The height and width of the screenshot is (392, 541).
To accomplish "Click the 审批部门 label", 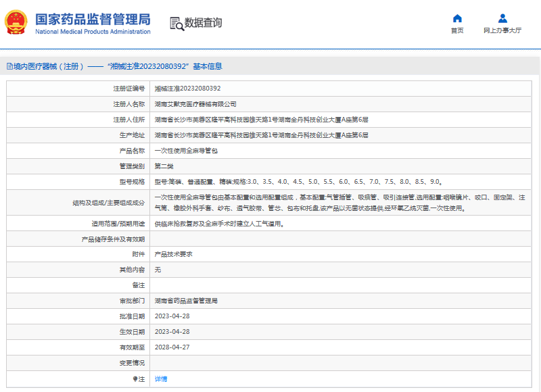I will pos(132,301).
